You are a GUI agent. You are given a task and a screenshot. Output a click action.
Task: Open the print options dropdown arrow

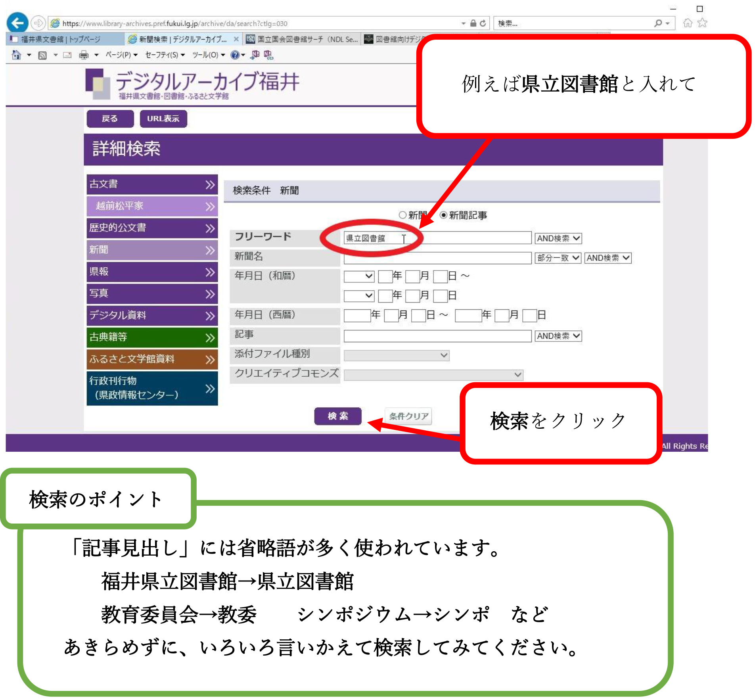pos(96,55)
